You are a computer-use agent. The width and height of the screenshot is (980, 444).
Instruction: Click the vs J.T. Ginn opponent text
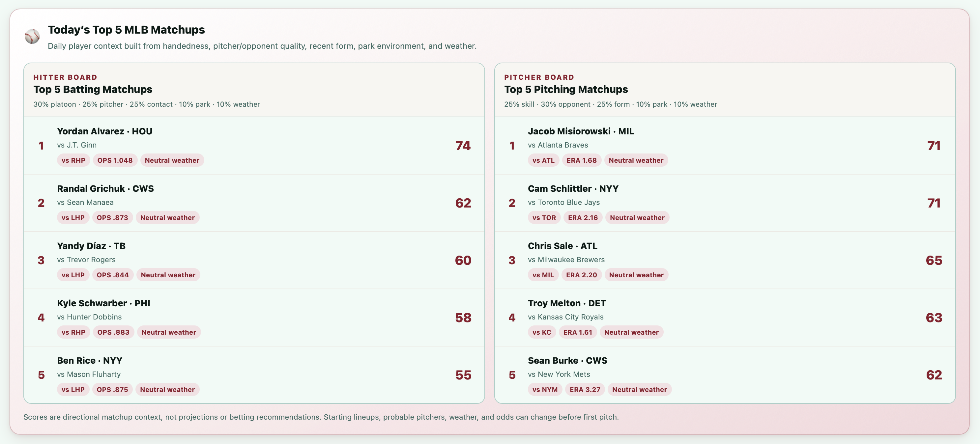[77, 145]
